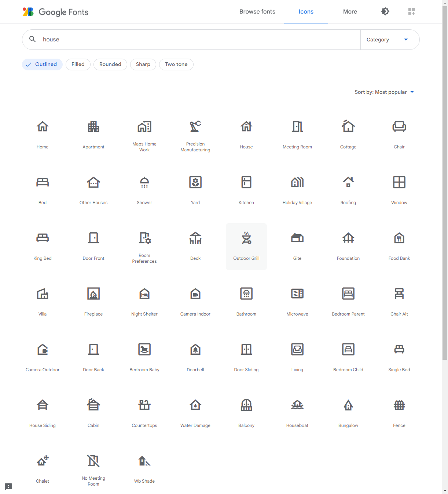Select the Two tone style chip

[x=176, y=64]
